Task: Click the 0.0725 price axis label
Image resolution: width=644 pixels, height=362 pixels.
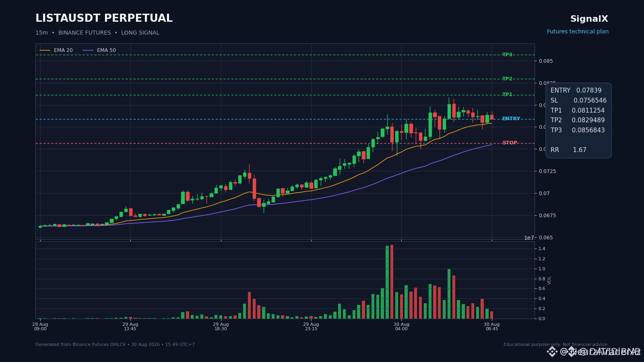Action: point(547,171)
